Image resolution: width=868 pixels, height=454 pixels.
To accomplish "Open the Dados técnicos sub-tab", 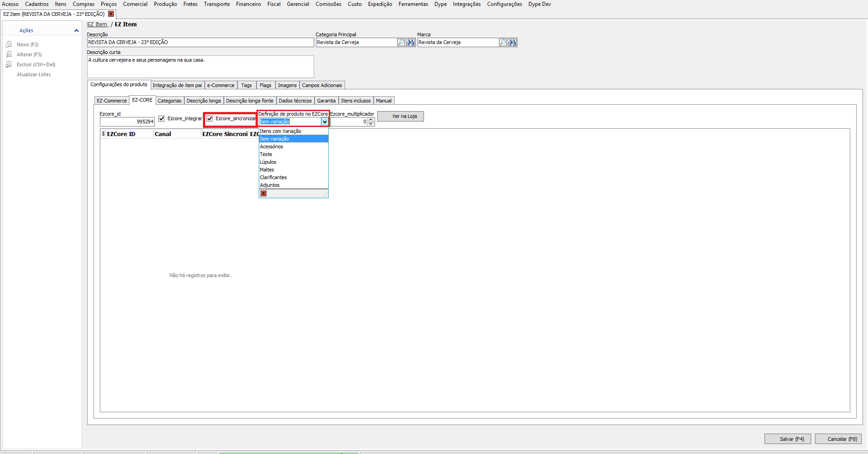I will [295, 101].
